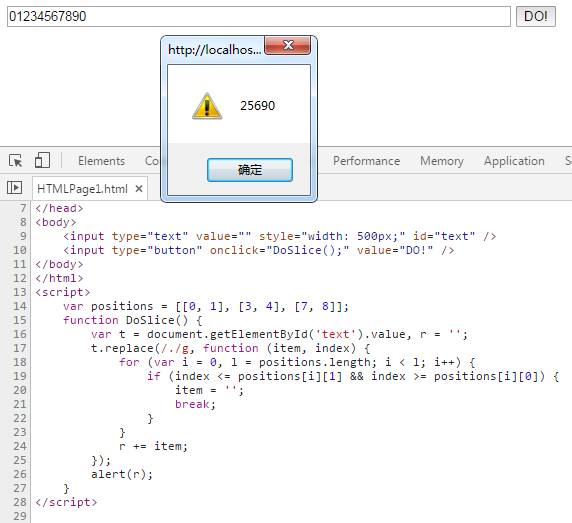
Task: Close the HTMLPage1.html file tab
Action: (x=139, y=189)
